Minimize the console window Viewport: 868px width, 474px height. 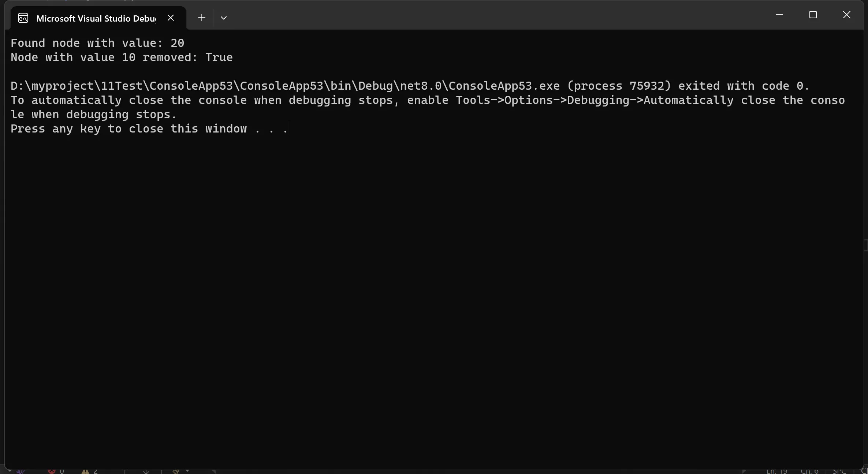(x=779, y=15)
